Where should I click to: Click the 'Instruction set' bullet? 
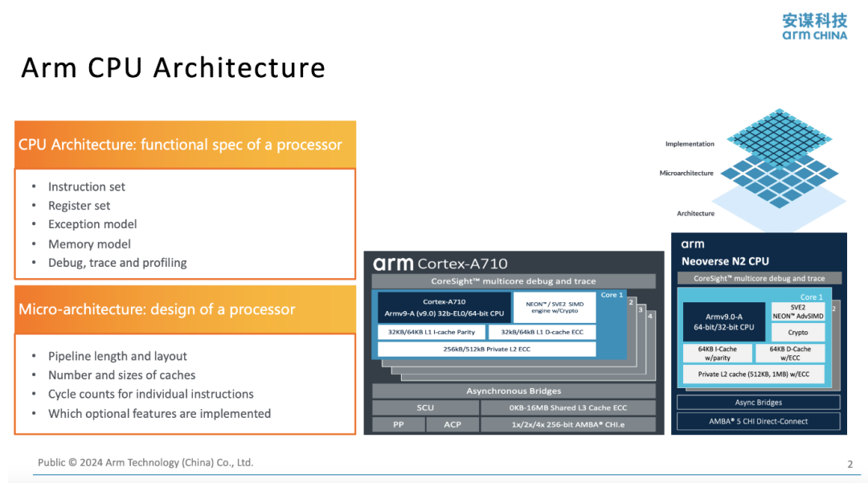(x=86, y=187)
